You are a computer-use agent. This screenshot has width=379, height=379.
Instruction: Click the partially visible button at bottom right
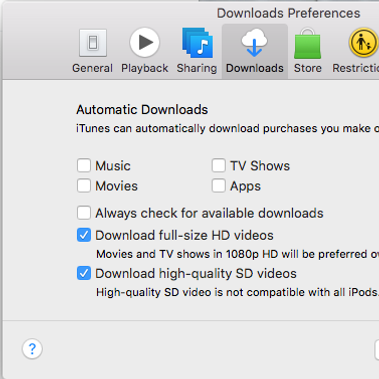coord(377,350)
